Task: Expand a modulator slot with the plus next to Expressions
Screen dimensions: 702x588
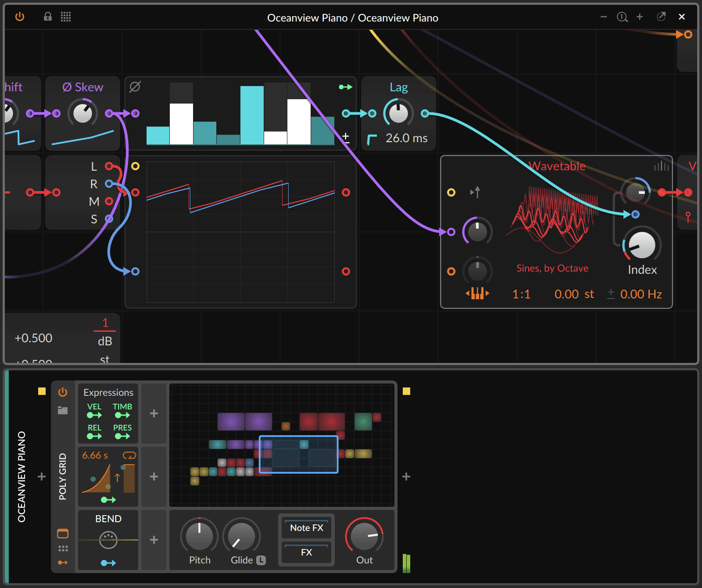Action: pyautogui.click(x=154, y=413)
